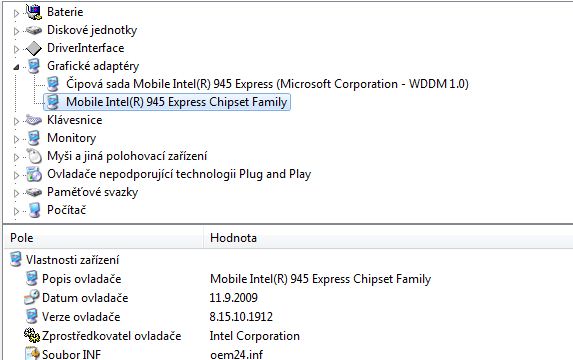Expand the Klávesnice node
This screenshot has height=360, width=573.
tap(16, 121)
